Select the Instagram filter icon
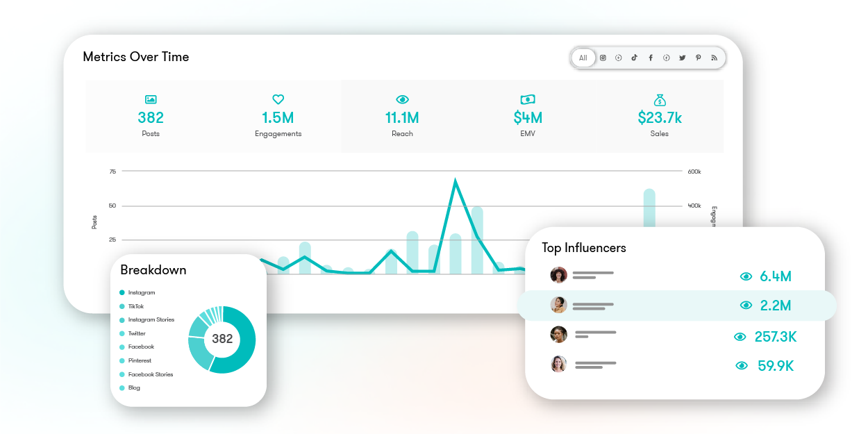The image size is (868, 434). click(x=603, y=58)
